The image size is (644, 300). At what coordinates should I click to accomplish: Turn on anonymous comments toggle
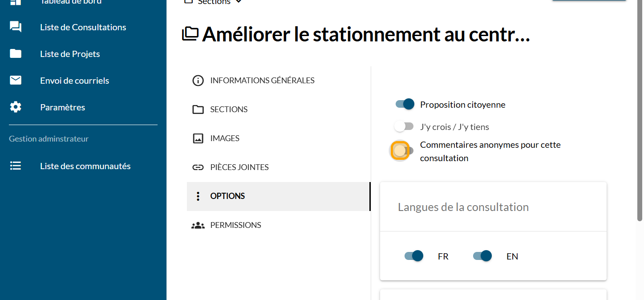tap(403, 150)
